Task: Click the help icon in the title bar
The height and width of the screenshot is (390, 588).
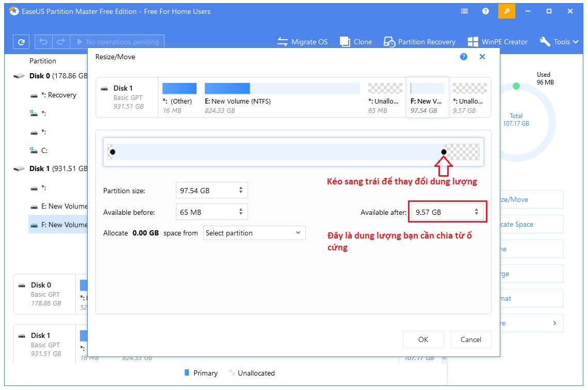Action: click(x=485, y=11)
